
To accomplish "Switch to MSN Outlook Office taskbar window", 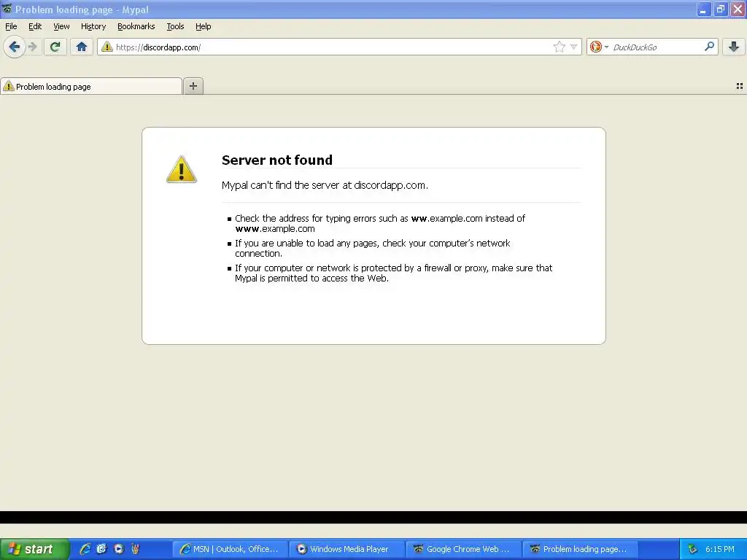I will pyautogui.click(x=231, y=549).
